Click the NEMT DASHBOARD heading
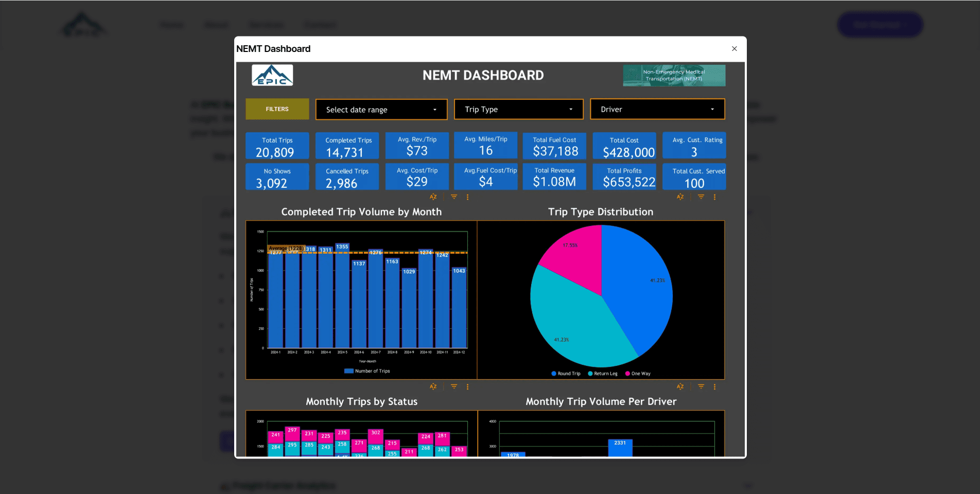Viewport: 980px width, 494px height. (483, 75)
